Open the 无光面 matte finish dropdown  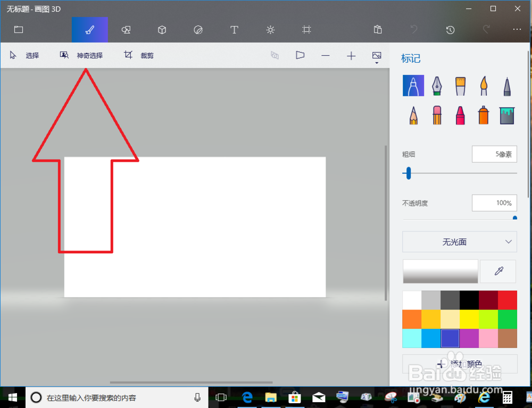click(459, 242)
